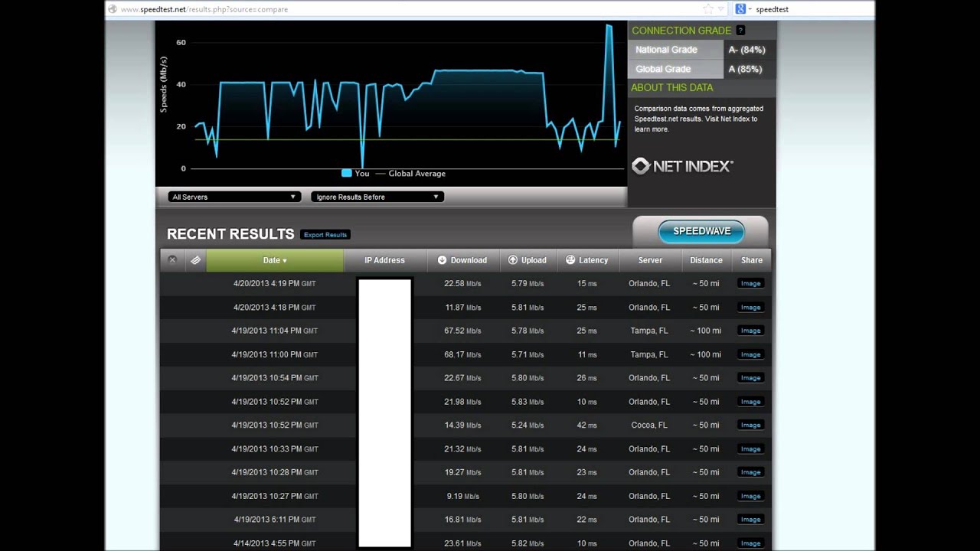Open the bookmark dropdown arrow beside the star
Viewport: 980px width, 551px height.
(720, 9)
